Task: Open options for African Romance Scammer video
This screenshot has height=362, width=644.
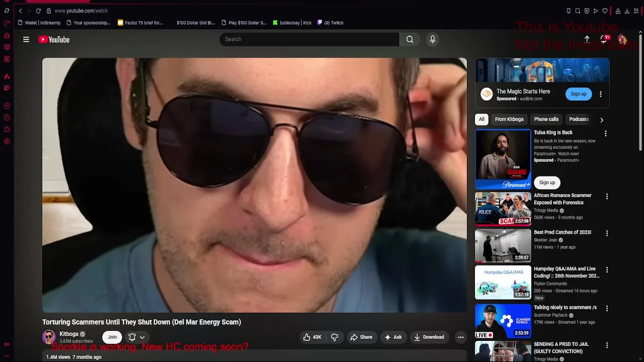Action: (x=607, y=197)
